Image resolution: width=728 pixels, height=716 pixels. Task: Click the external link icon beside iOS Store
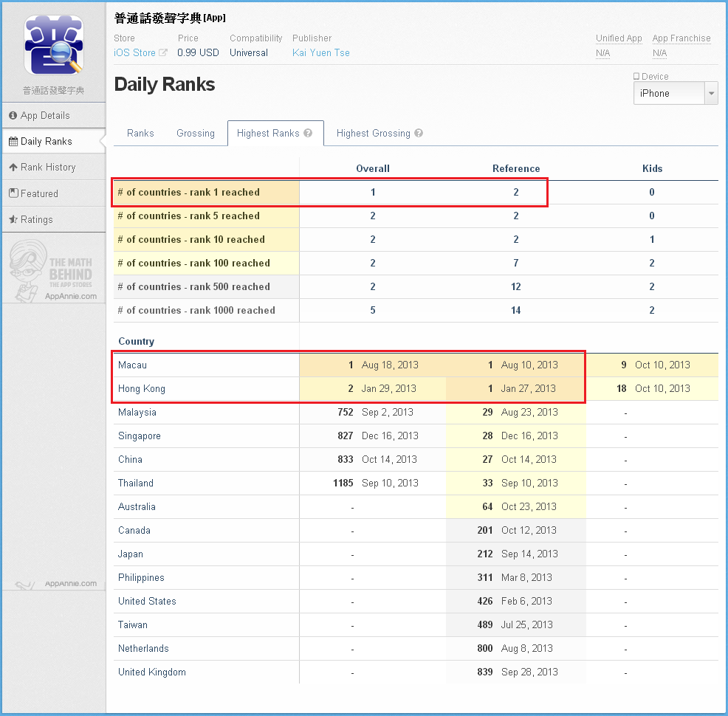pyautogui.click(x=163, y=53)
